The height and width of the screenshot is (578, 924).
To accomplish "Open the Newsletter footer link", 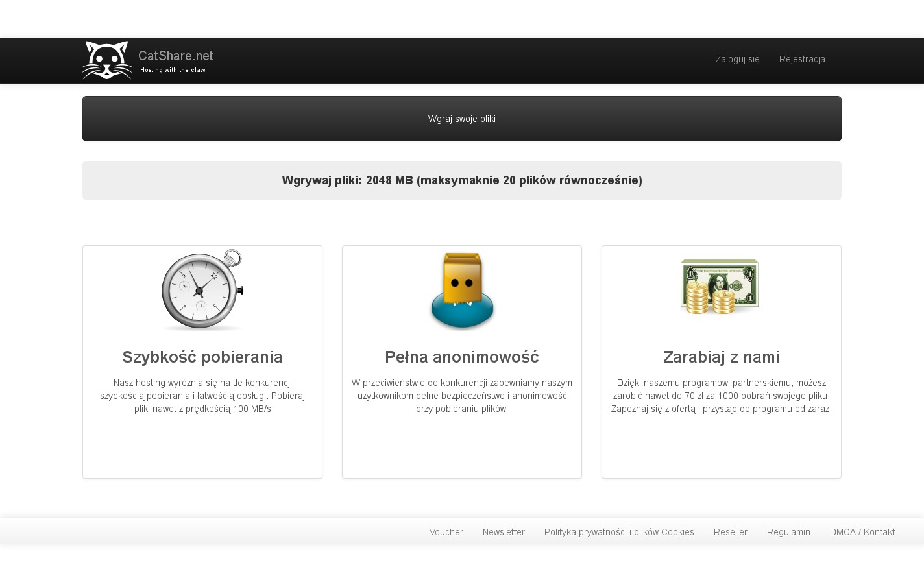I will [504, 532].
